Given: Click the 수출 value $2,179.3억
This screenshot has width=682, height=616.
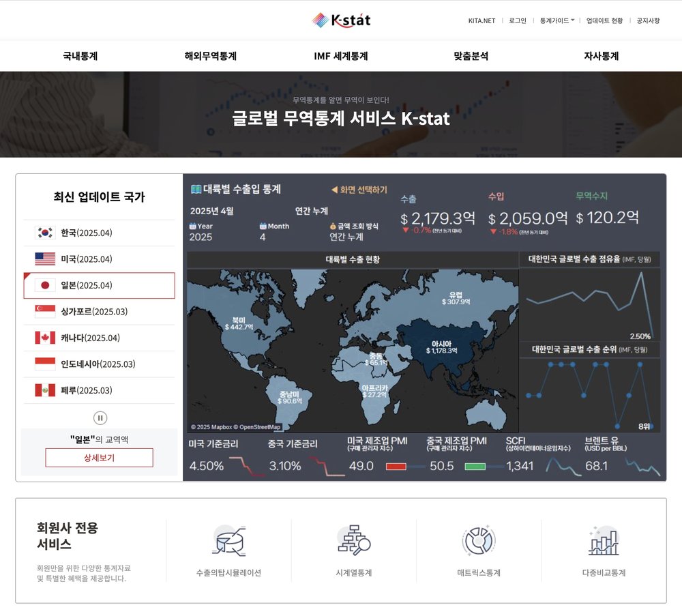Looking at the screenshot, I should (x=438, y=218).
